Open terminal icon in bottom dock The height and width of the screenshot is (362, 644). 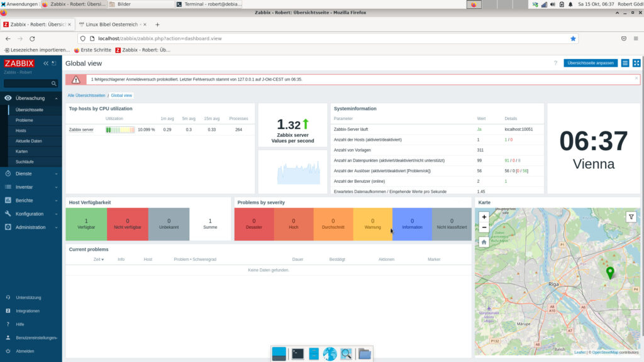click(297, 354)
